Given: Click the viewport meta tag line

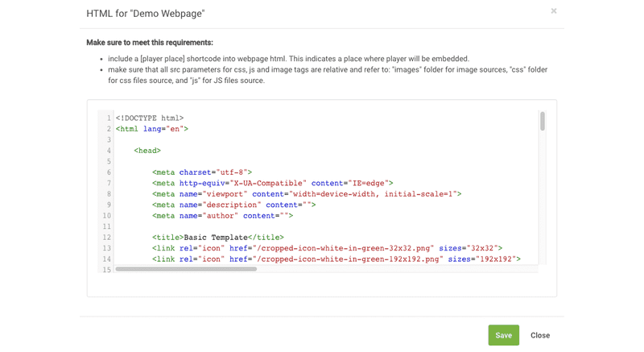Looking at the screenshot, I should (306, 193).
